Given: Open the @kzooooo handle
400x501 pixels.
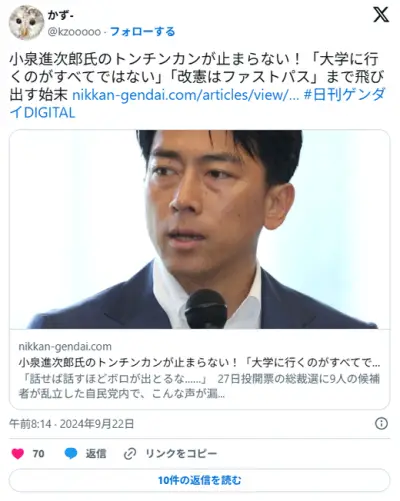Looking at the screenshot, I should coord(74,32).
